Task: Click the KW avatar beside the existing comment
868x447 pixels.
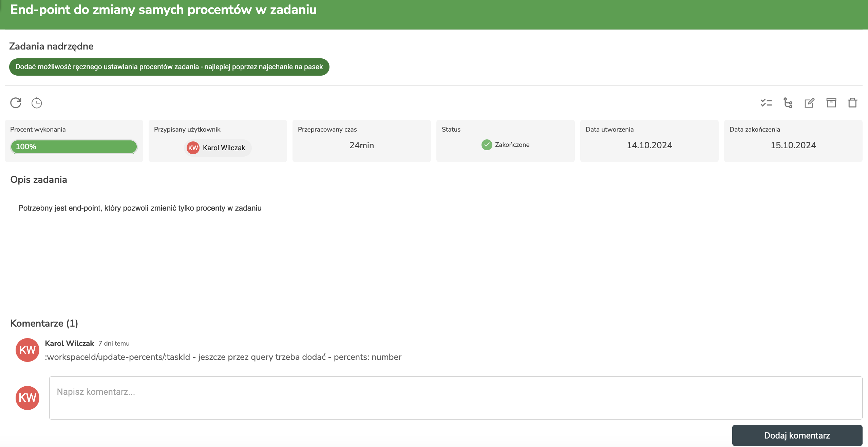Action: [27, 350]
